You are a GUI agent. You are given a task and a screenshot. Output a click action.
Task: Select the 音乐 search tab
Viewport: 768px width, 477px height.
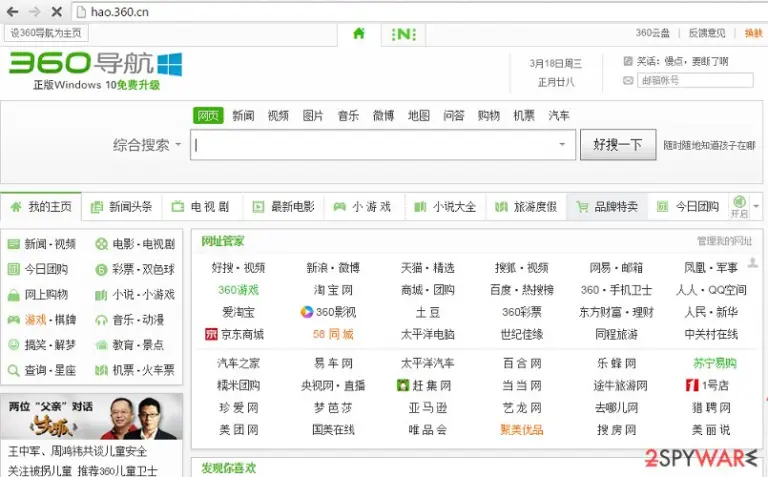point(348,116)
